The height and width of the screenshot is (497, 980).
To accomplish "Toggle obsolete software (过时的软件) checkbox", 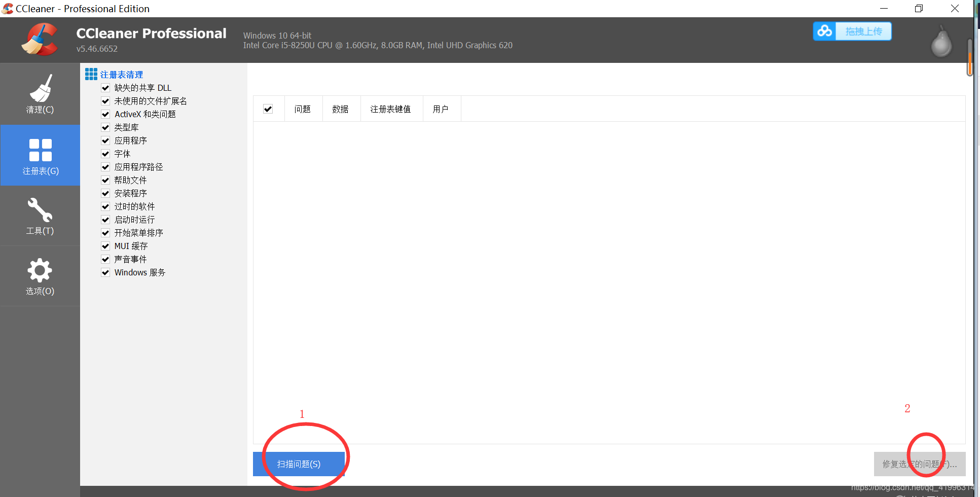I will [105, 206].
